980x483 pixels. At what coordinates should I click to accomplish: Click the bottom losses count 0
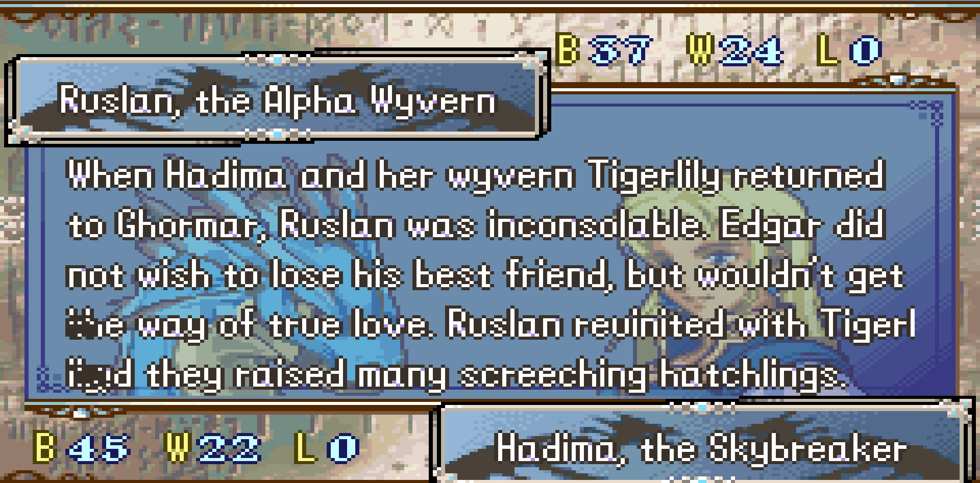coord(344,448)
